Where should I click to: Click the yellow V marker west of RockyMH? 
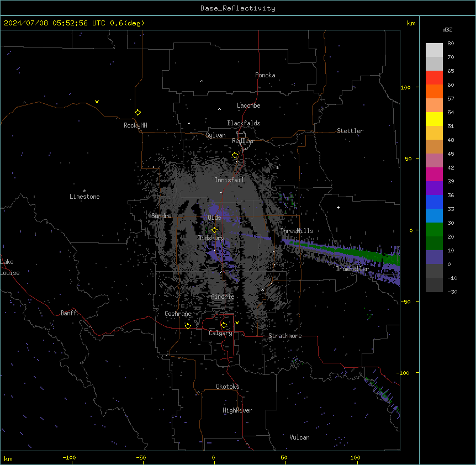[97, 102]
